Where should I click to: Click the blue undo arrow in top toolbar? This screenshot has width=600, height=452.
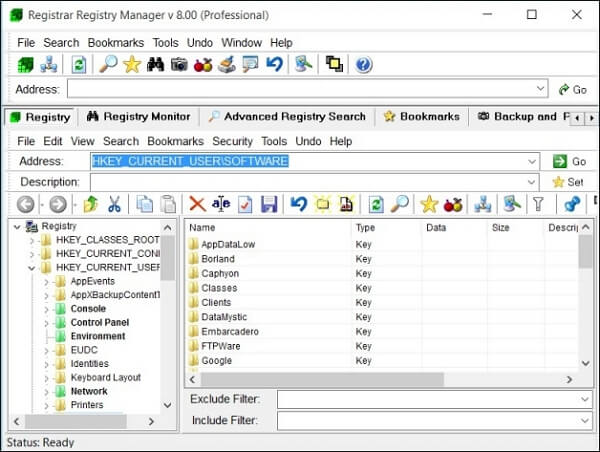pos(274,64)
